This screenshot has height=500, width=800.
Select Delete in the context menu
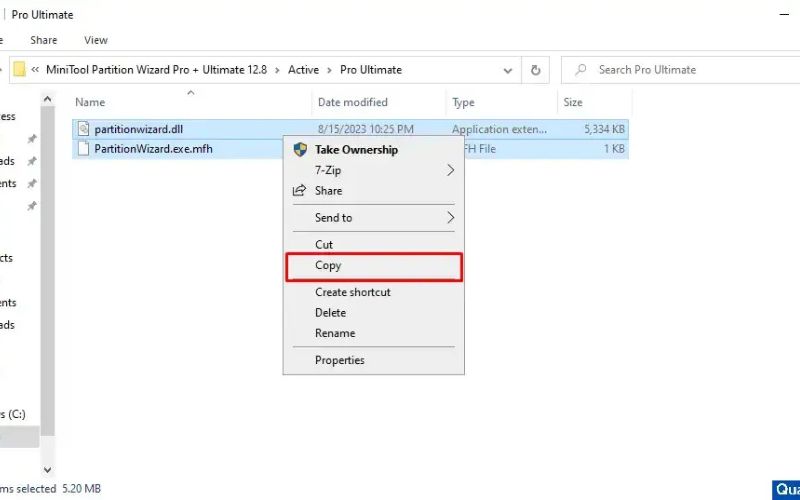pos(373,312)
